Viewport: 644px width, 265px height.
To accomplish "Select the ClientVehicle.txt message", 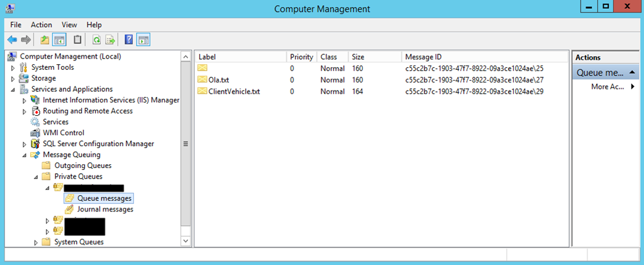I will click(x=233, y=91).
